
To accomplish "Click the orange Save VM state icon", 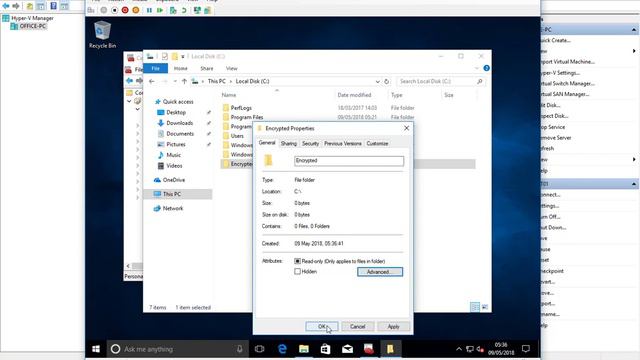I will tap(136, 10).
